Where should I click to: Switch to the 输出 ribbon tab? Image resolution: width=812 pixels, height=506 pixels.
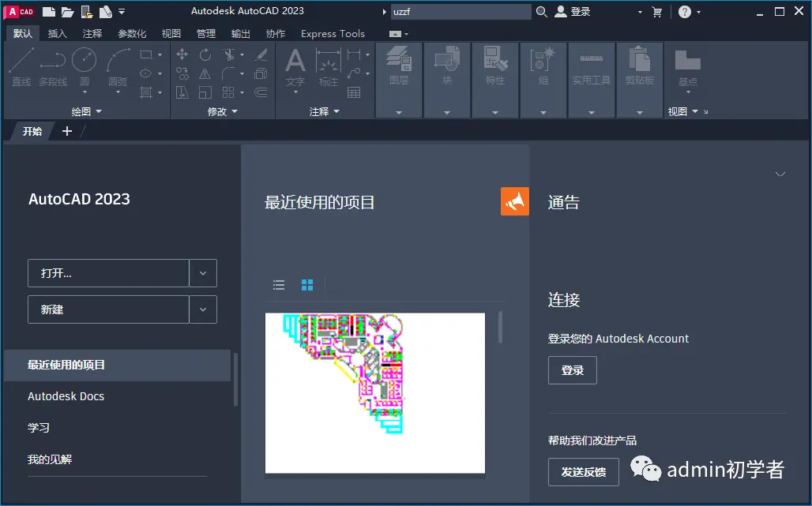point(241,34)
